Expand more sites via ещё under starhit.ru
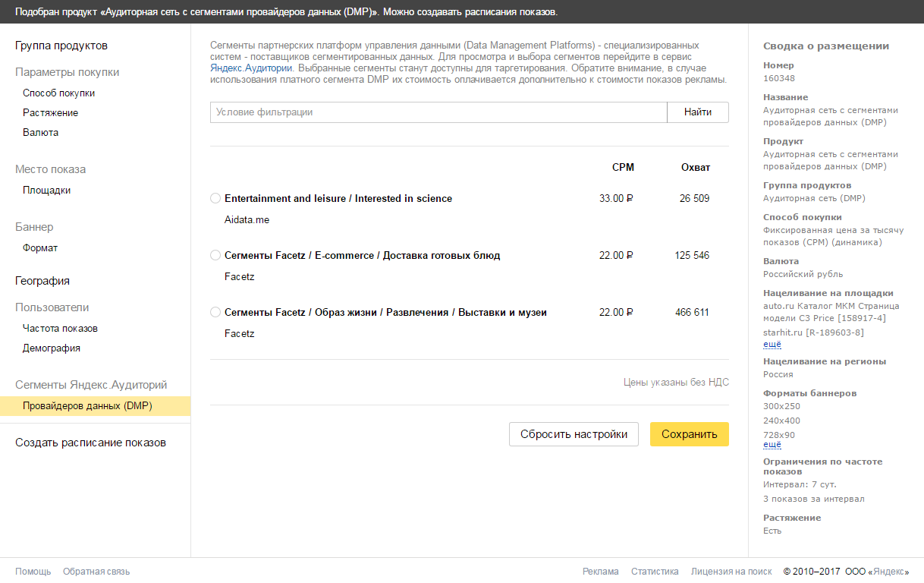924x583 pixels. coord(772,345)
